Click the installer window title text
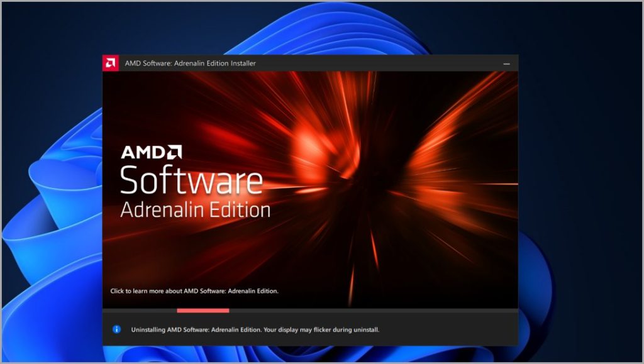Screen dimensions: 644x364 tap(190, 63)
